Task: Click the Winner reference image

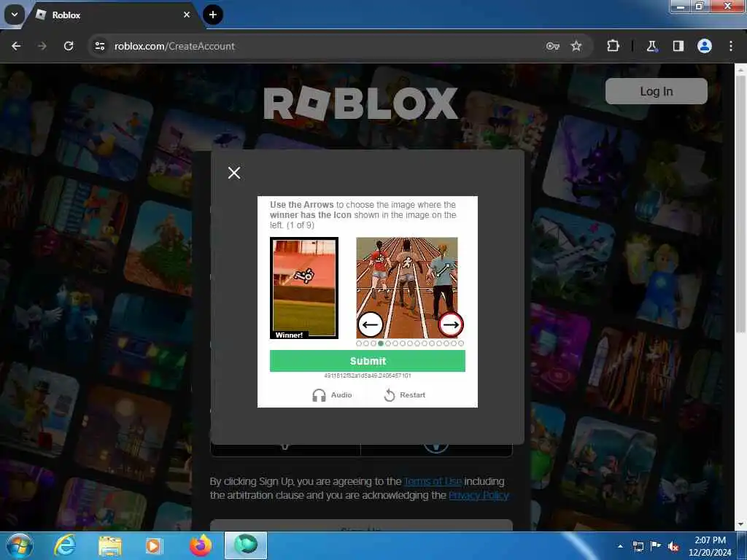Action: coord(304,288)
